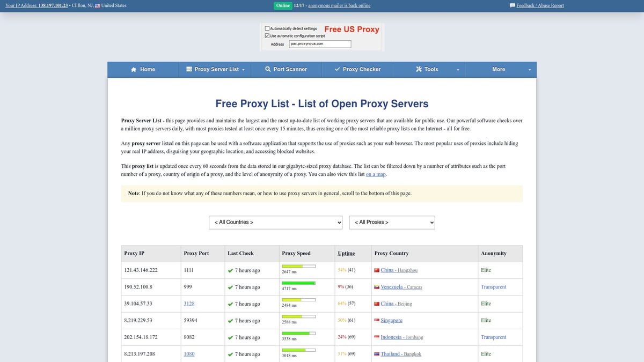
Task: Click the China flag beside Hangzhou
Action: 377,270
